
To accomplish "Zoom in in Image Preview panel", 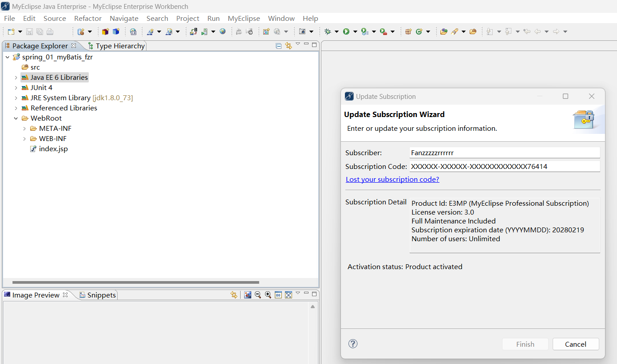I will pos(268,295).
